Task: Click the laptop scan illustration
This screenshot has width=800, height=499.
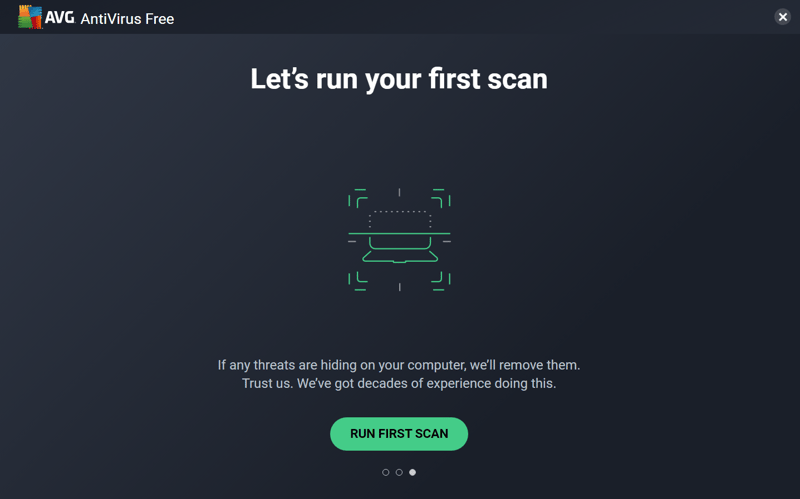Action: (399, 240)
